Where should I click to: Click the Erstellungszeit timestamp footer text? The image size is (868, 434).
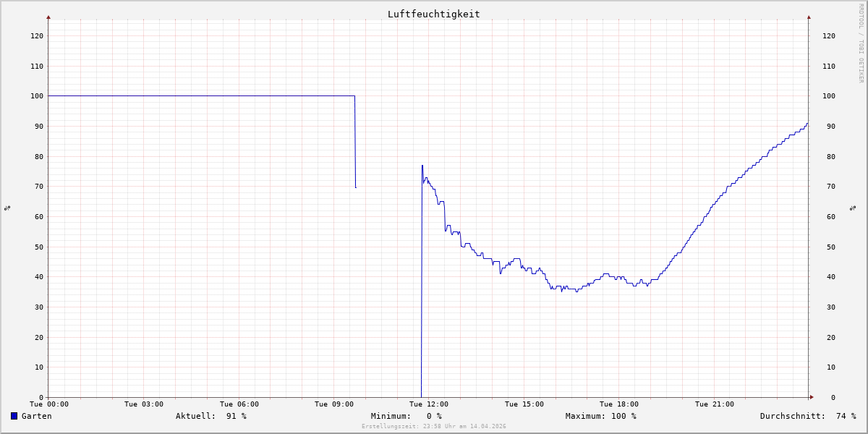(x=434, y=426)
